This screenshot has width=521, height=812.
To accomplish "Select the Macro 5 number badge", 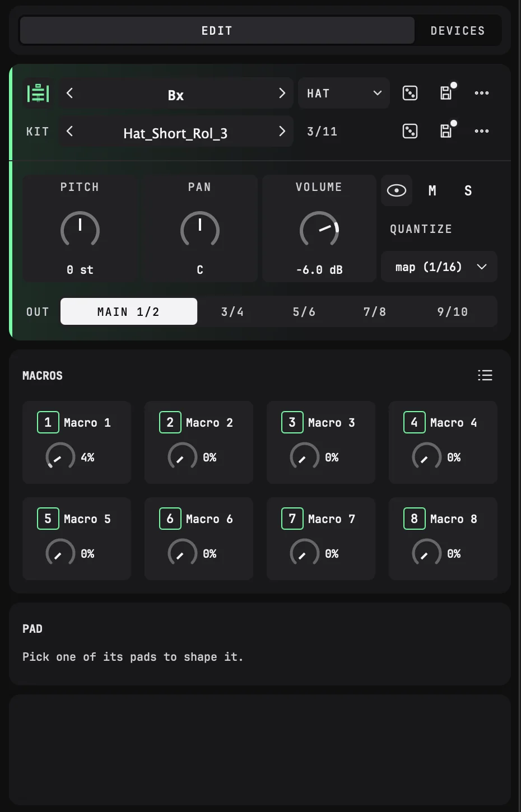I will 48,519.
